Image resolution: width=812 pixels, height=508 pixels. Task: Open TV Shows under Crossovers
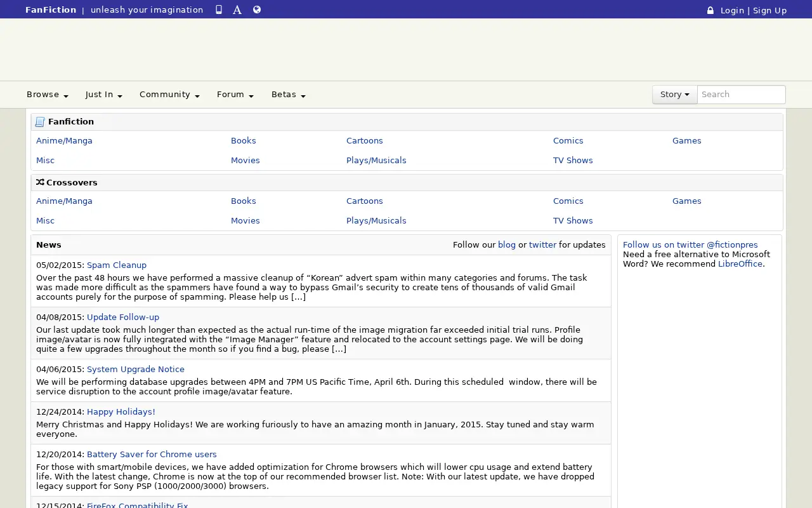(573, 221)
